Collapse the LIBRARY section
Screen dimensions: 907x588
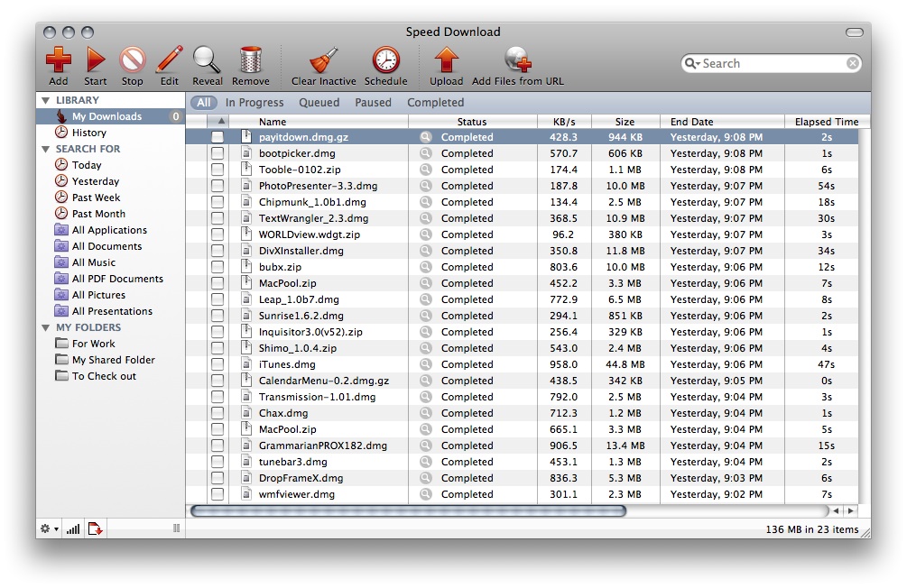(45, 101)
